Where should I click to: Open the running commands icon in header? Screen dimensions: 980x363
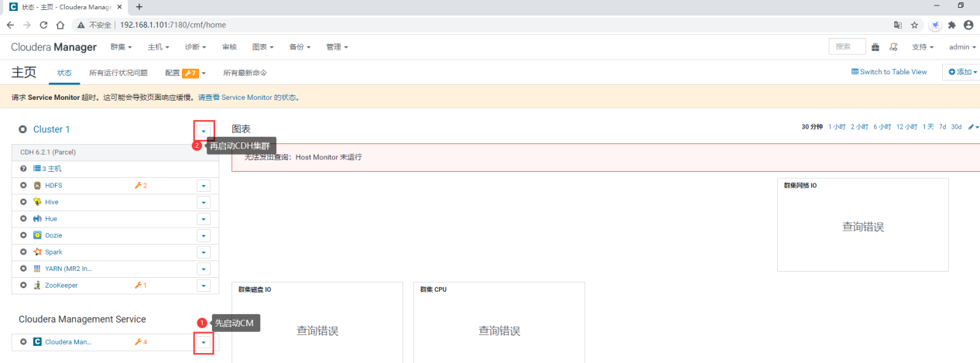(x=894, y=47)
